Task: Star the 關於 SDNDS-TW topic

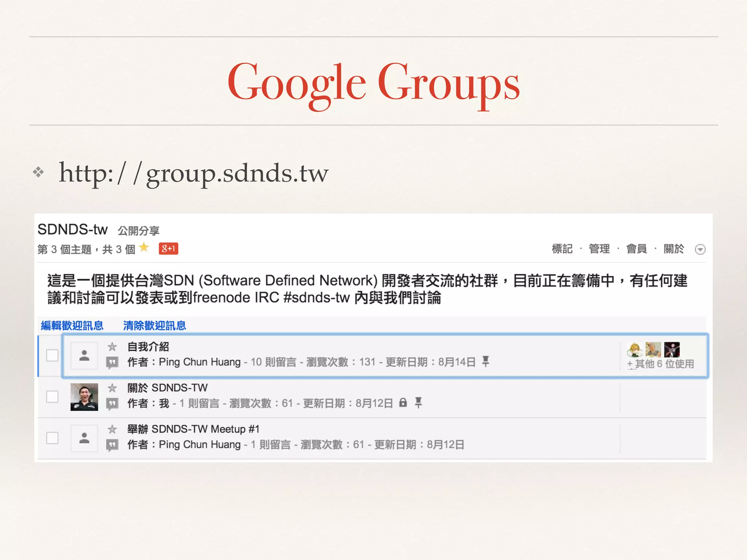Action: tap(112, 388)
